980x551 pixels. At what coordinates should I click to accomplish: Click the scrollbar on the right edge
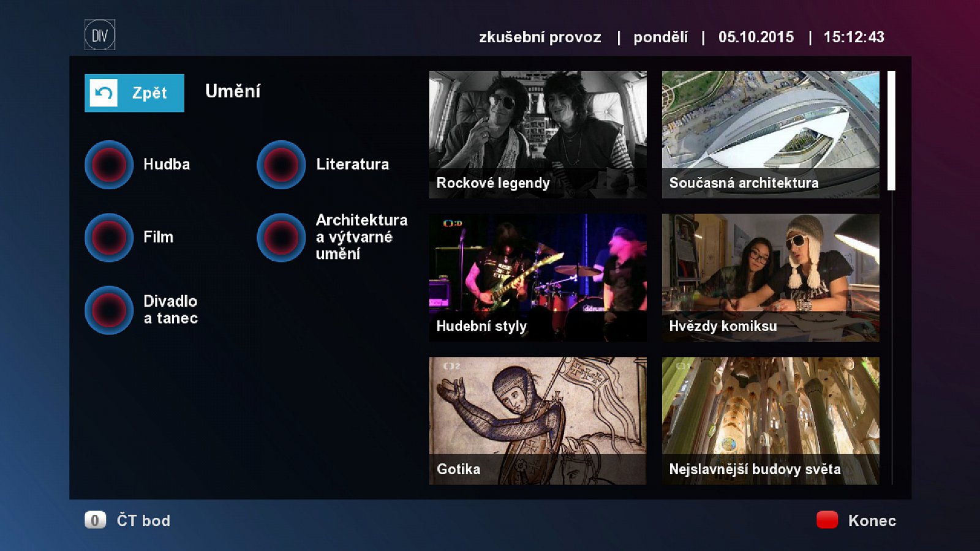892,132
